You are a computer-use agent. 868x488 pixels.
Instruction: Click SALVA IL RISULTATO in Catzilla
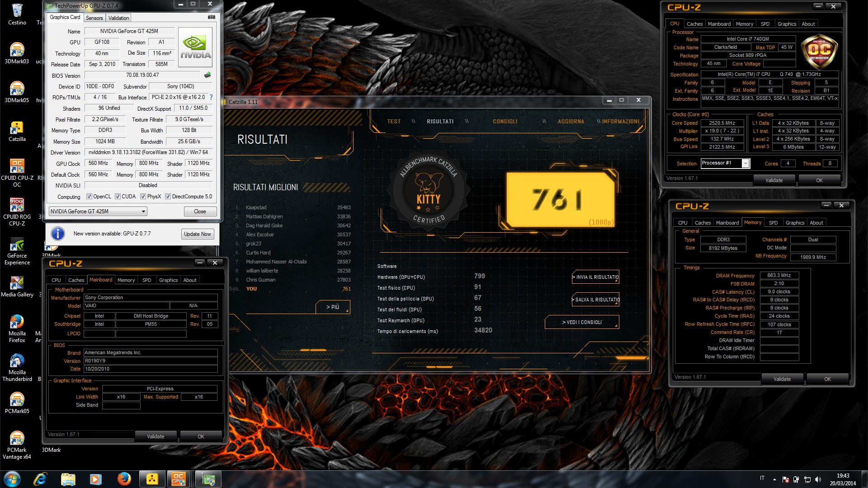[x=595, y=300]
